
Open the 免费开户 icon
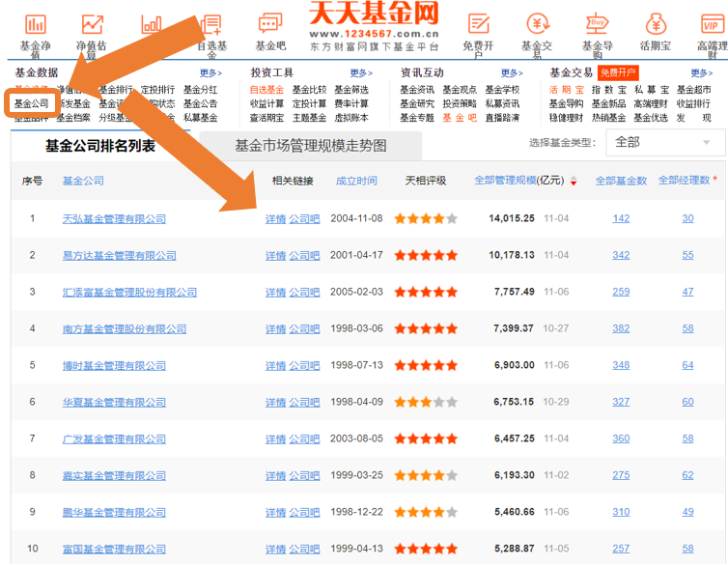pos(479,24)
